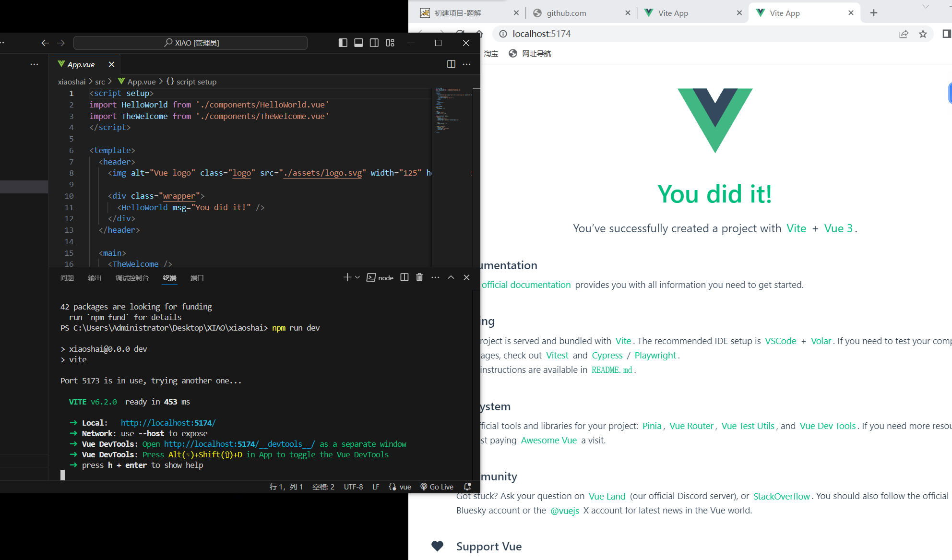This screenshot has width=952, height=560.
Task: Open http://localhost:5174/ link in terminal
Action: (x=168, y=423)
